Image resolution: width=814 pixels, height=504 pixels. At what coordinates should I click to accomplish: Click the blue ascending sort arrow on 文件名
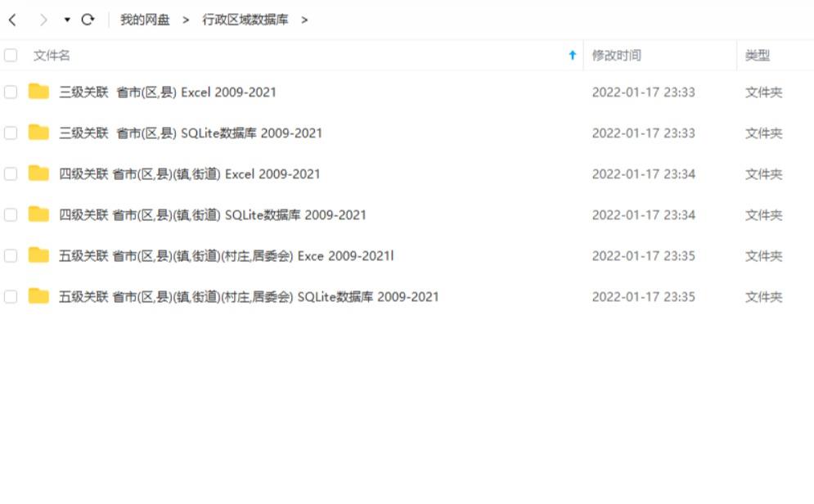point(572,55)
